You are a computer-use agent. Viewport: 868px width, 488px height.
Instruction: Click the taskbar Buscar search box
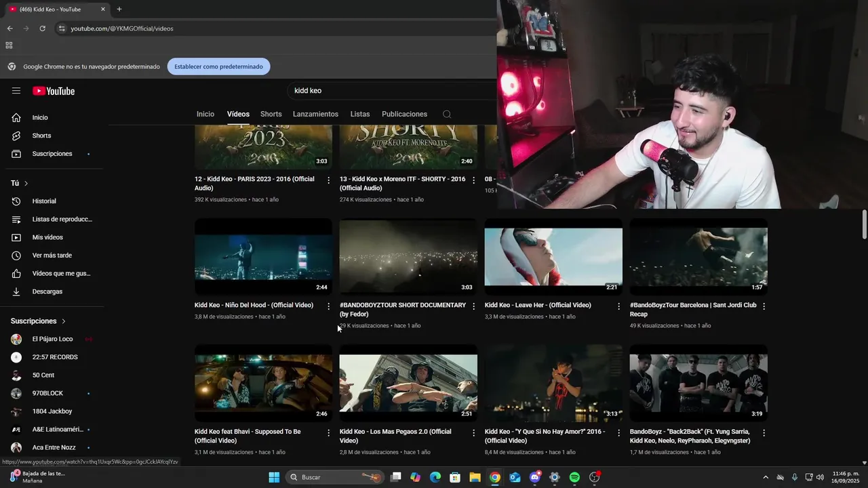(x=335, y=477)
